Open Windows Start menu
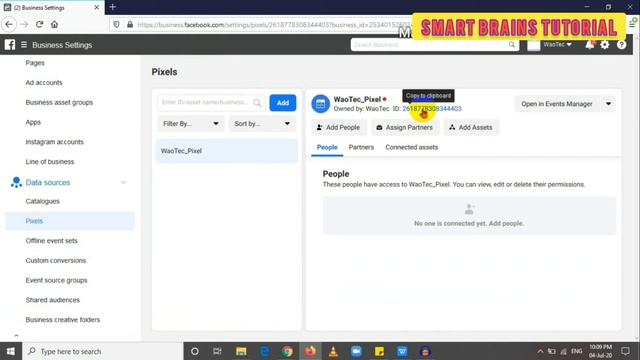Screen dimensions: 640x360 coord(11,351)
